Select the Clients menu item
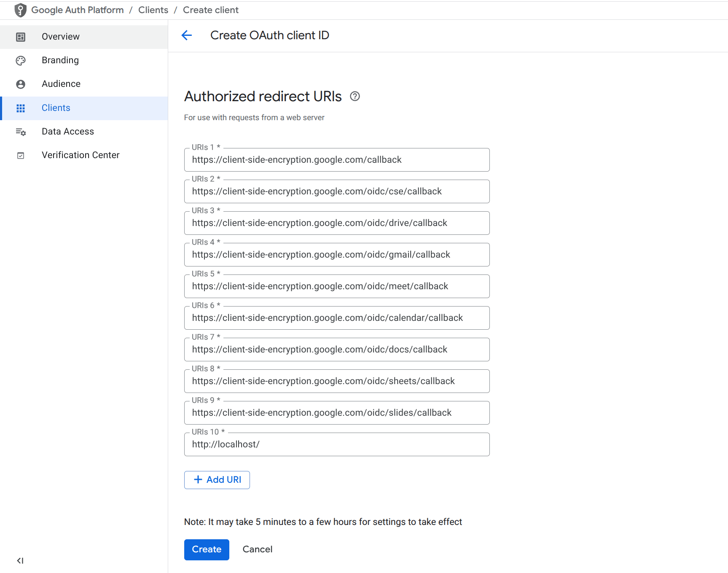 coord(84,108)
